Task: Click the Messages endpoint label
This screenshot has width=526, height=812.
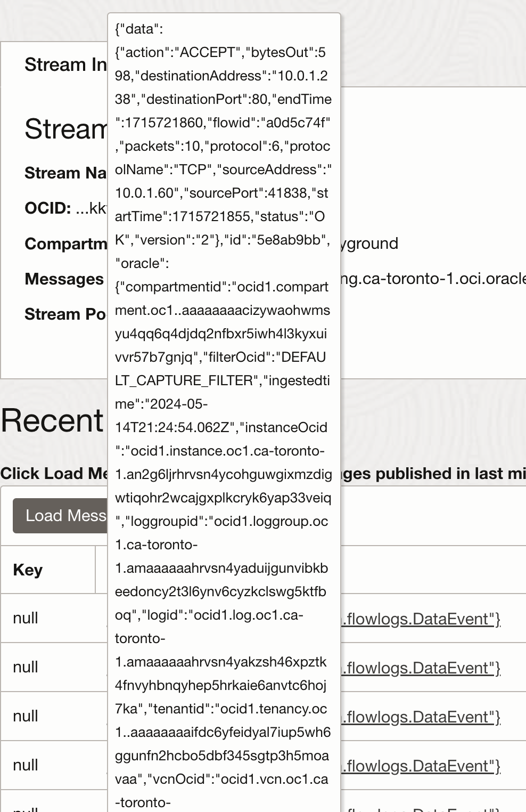Action: click(x=64, y=279)
